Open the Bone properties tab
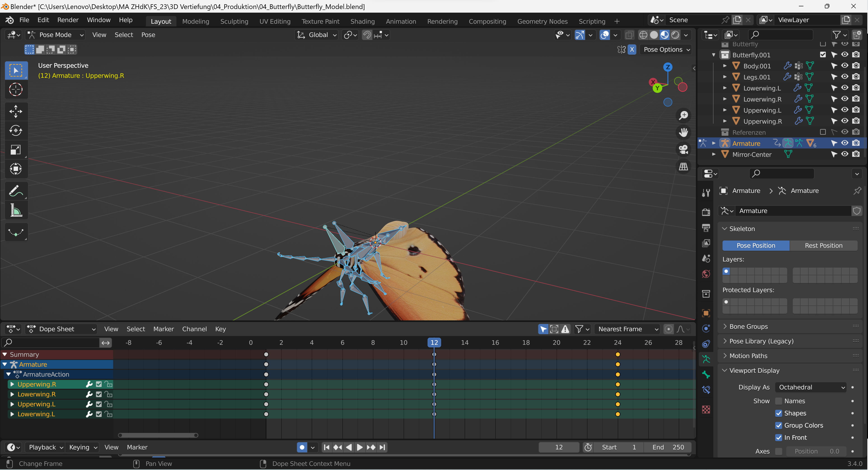 click(706, 374)
